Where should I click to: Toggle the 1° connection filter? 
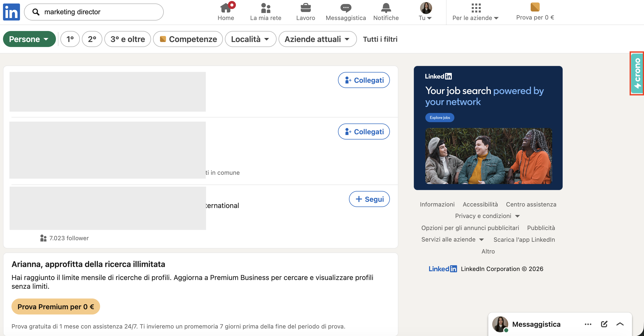(70, 39)
